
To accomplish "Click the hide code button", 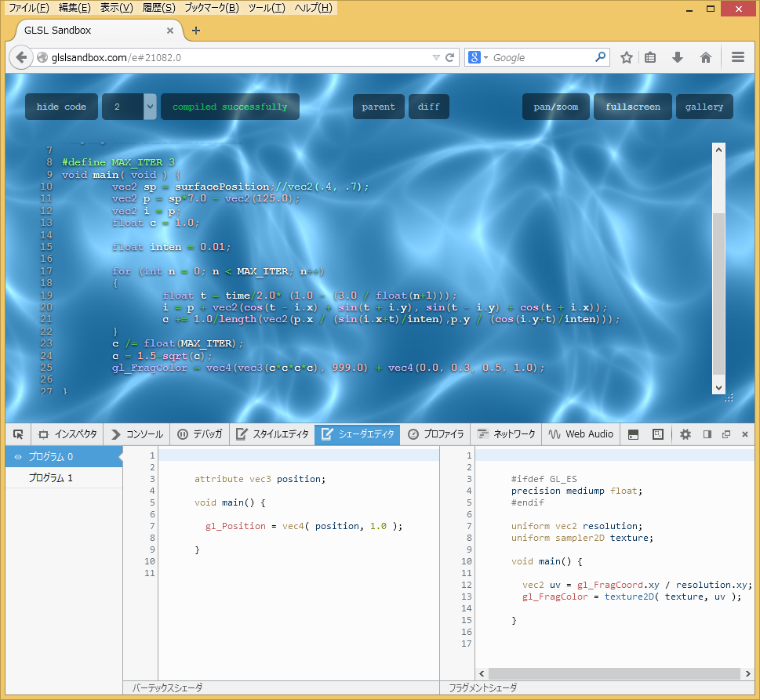I will pos(61,107).
